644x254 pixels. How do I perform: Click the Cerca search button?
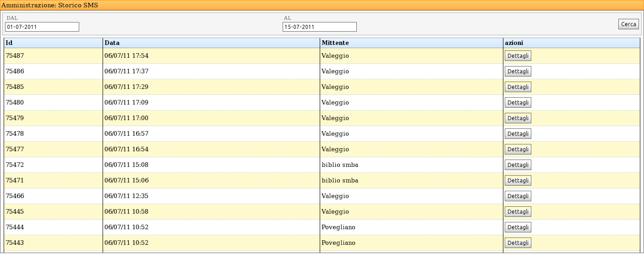628,24
